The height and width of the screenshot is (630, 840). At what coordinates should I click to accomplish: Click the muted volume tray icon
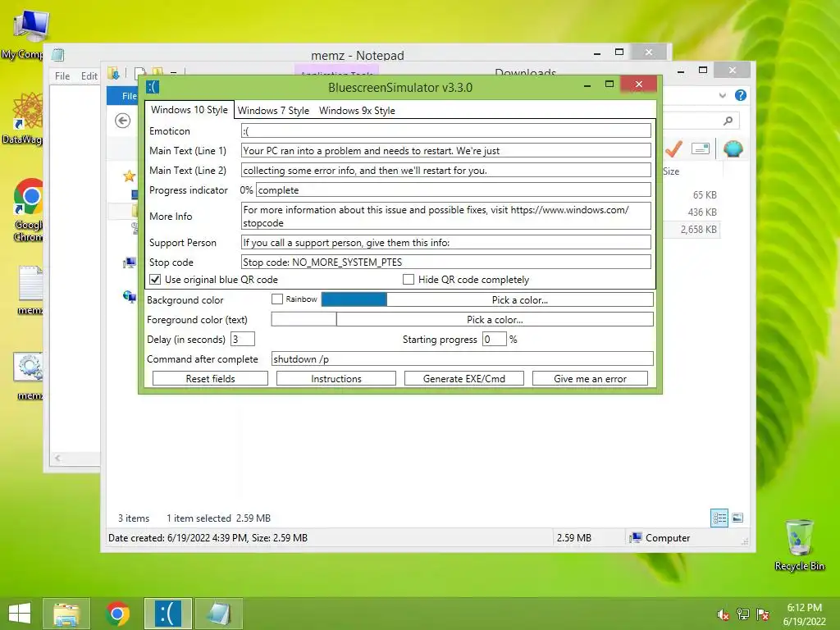724,614
